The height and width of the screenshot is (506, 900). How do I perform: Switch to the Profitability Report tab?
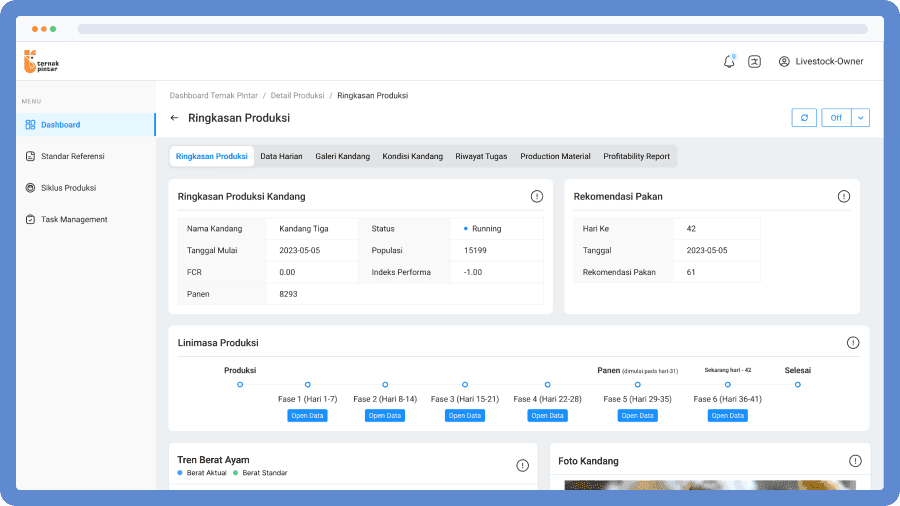(x=637, y=156)
